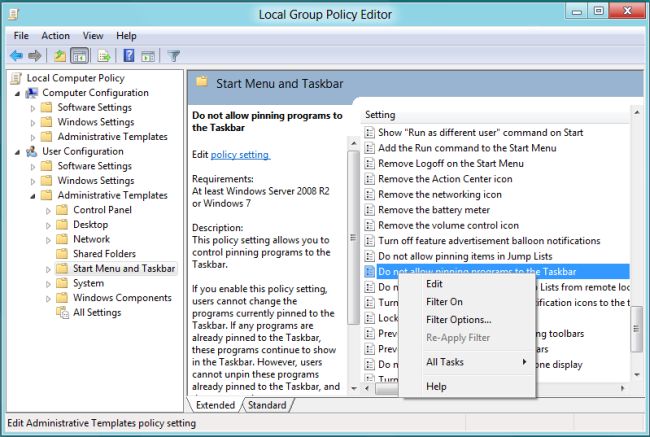Collapse Administrative Templates under User Configuration
Image resolution: width=650 pixels, height=437 pixels.
click(x=33, y=196)
